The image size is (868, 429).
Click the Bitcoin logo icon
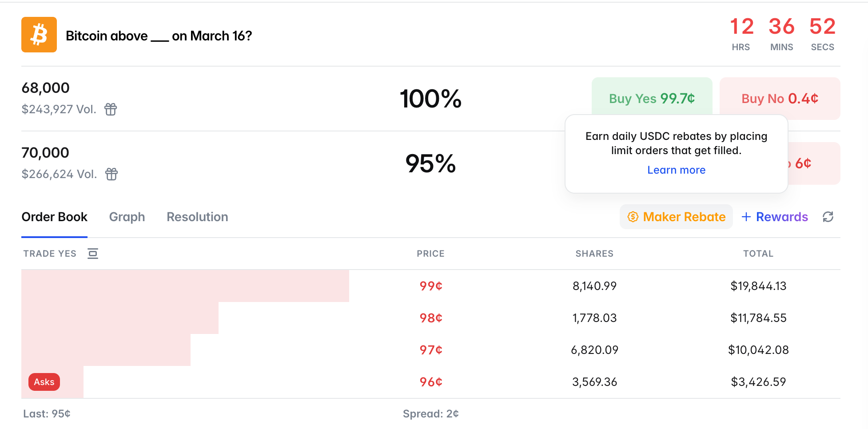click(x=39, y=35)
